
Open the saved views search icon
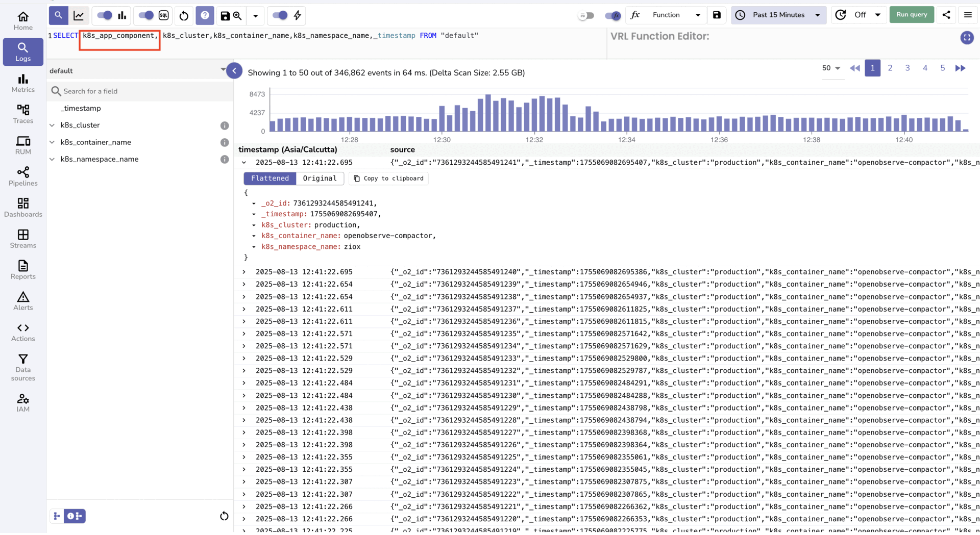tap(237, 16)
